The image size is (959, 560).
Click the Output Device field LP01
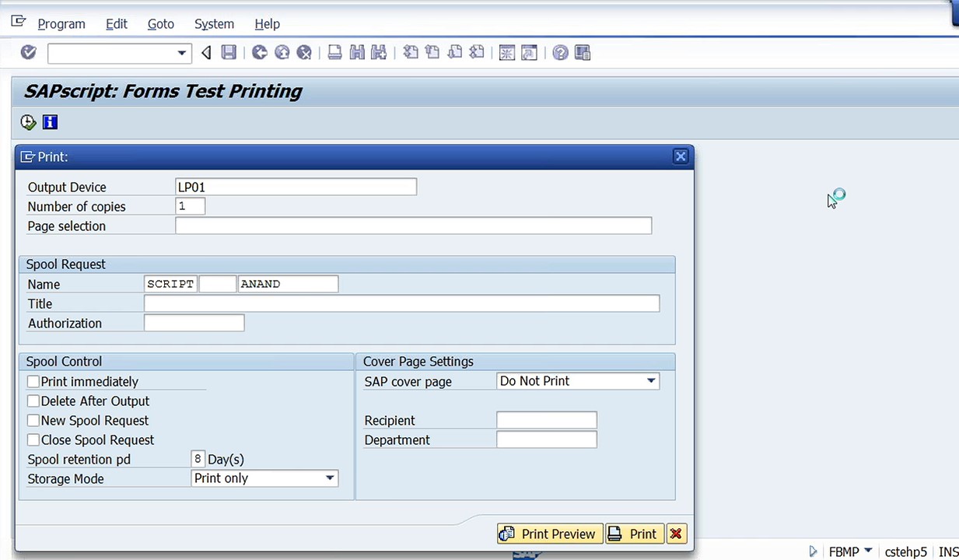click(x=296, y=187)
